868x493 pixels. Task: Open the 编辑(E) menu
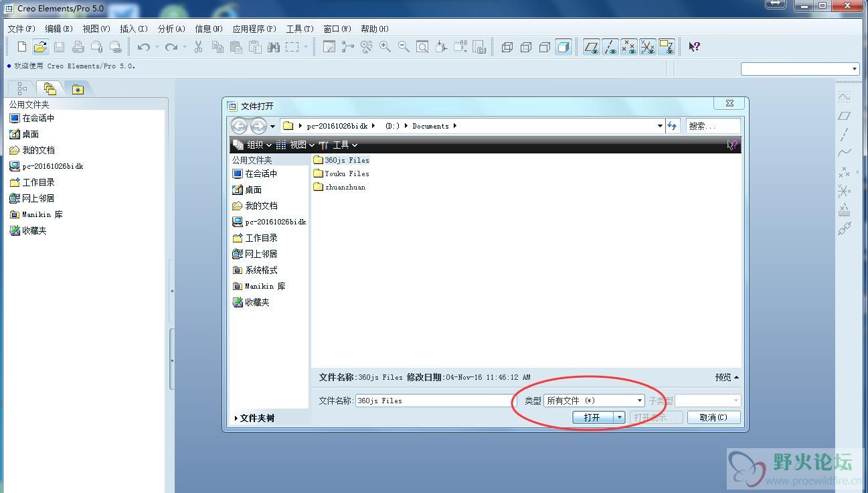click(59, 29)
